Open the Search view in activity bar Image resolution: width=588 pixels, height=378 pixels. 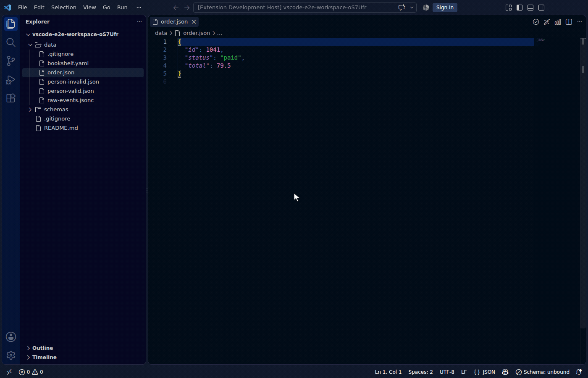(11, 42)
